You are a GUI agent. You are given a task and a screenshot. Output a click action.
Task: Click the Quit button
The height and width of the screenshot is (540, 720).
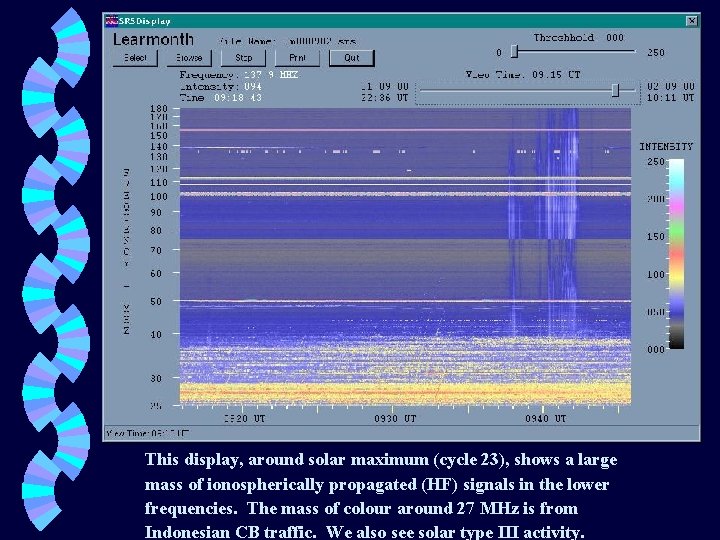tap(352, 58)
